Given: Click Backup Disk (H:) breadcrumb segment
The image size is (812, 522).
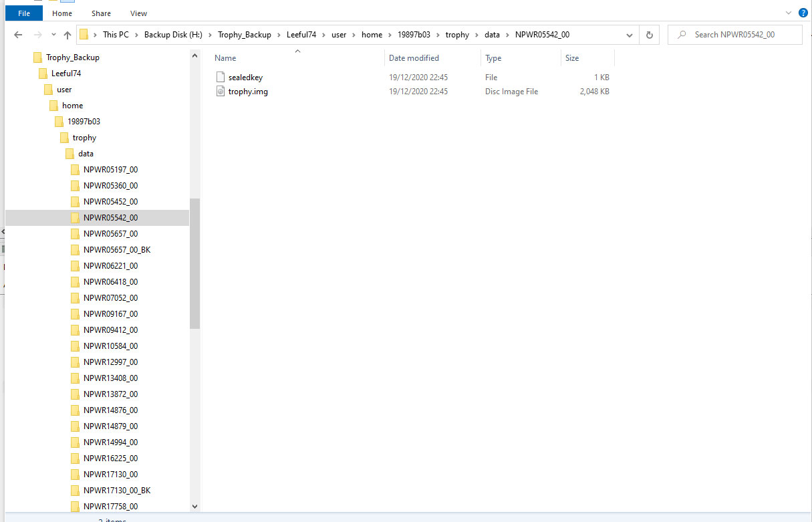Looking at the screenshot, I should pos(173,35).
